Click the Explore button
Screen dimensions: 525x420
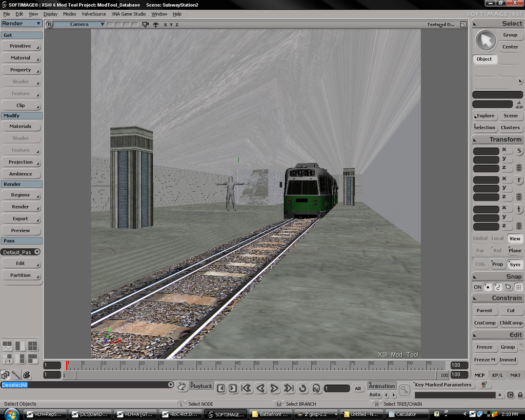coord(485,116)
